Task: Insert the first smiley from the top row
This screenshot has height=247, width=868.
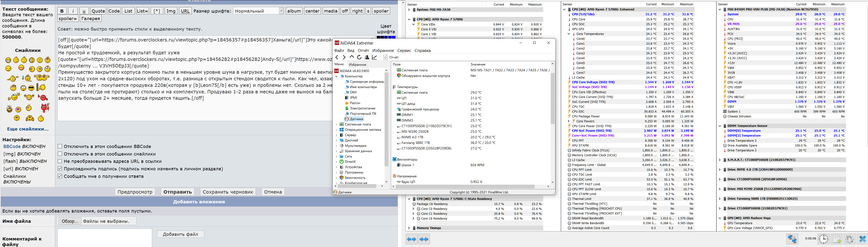Action: 8,60
